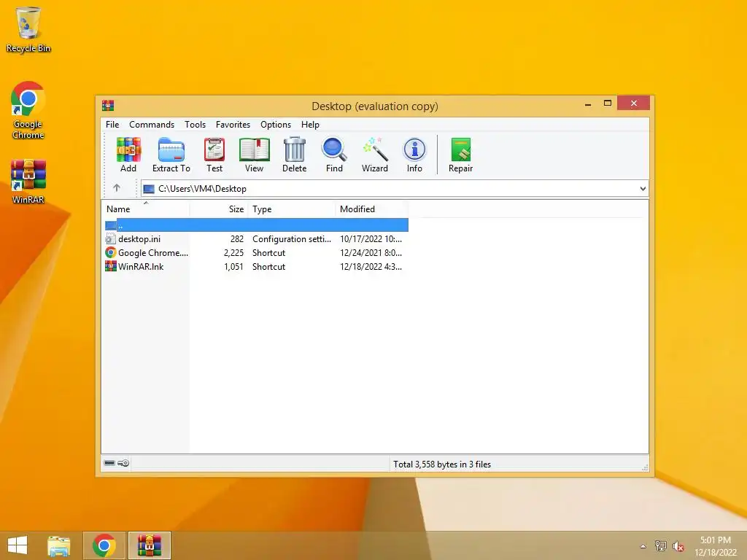Run the Test archive tool
The height and width of the screenshot is (560, 747).
point(214,155)
